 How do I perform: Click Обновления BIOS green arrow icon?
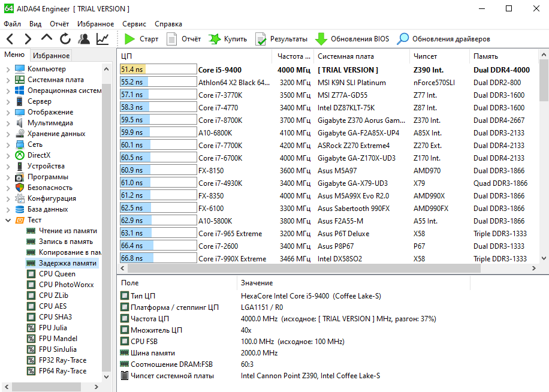point(321,39)
